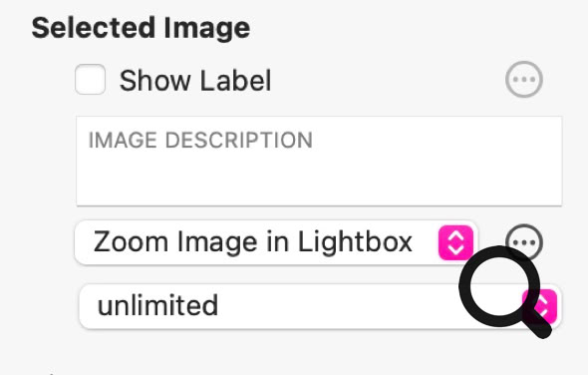Click the pink arrows on the Lightbox popup
588x375 pixels.
click(x=456, y=242)
